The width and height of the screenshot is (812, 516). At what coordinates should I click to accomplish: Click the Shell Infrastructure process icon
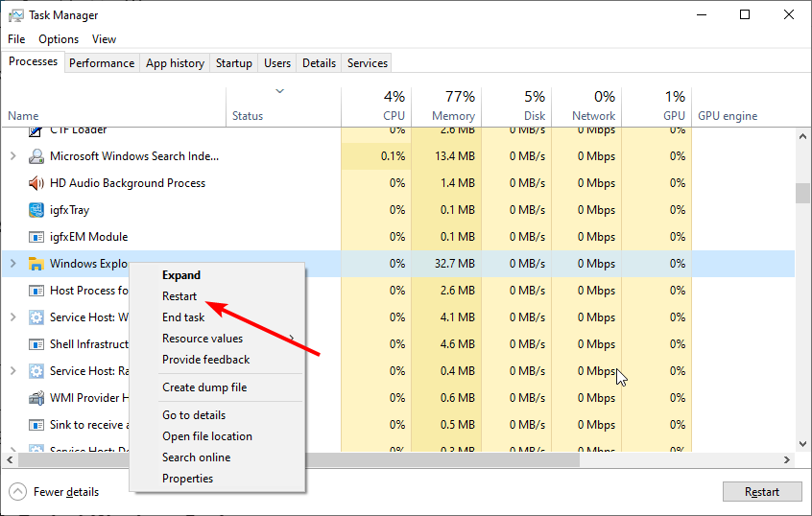(x=36, y=344)
